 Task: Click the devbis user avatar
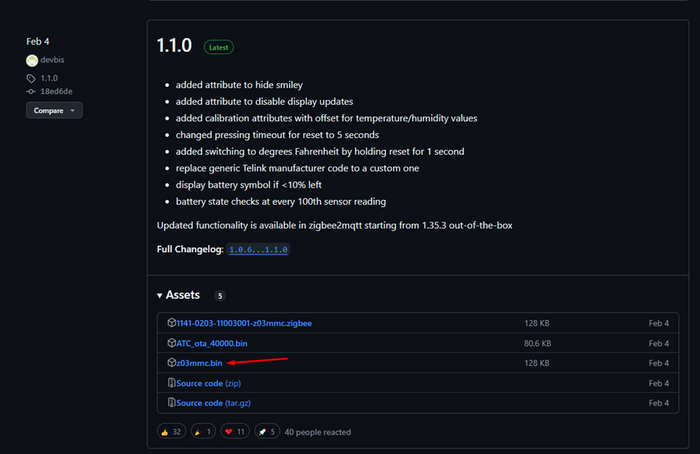click(32, 60)
